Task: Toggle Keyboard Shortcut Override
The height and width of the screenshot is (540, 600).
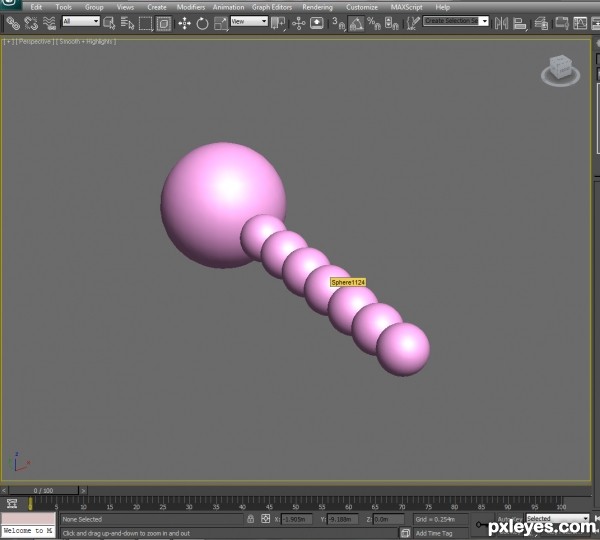Action: tap(316, 23)
